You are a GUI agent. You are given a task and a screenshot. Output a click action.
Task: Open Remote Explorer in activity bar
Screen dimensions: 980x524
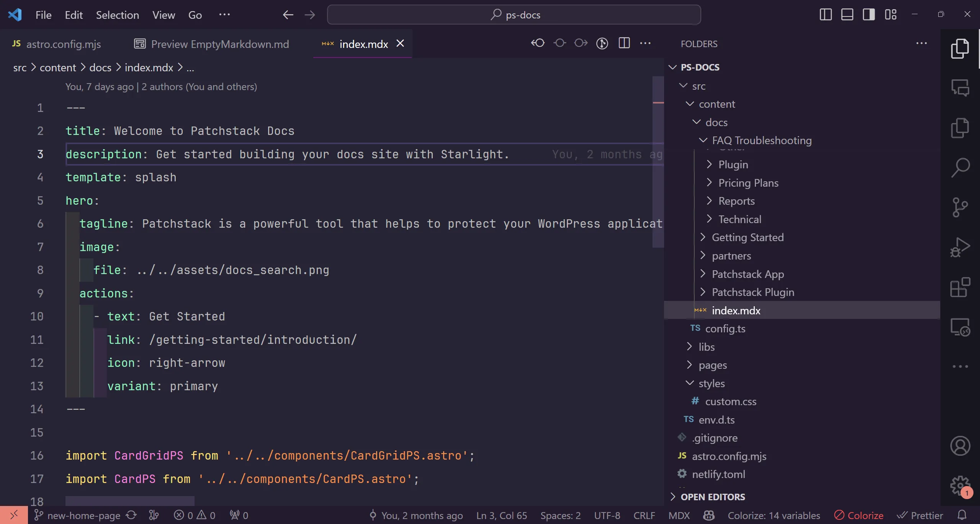[x=960, y=327]
